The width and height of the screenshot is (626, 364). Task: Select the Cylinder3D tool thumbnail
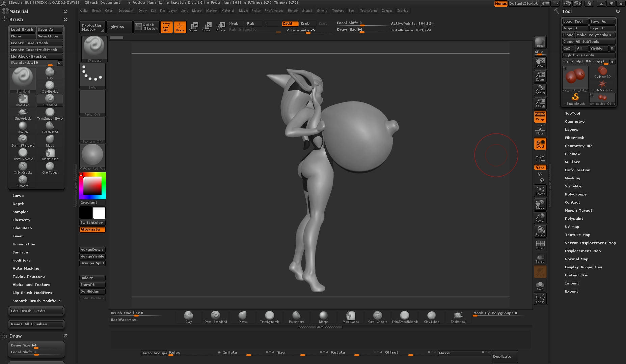tap(602, 72)
